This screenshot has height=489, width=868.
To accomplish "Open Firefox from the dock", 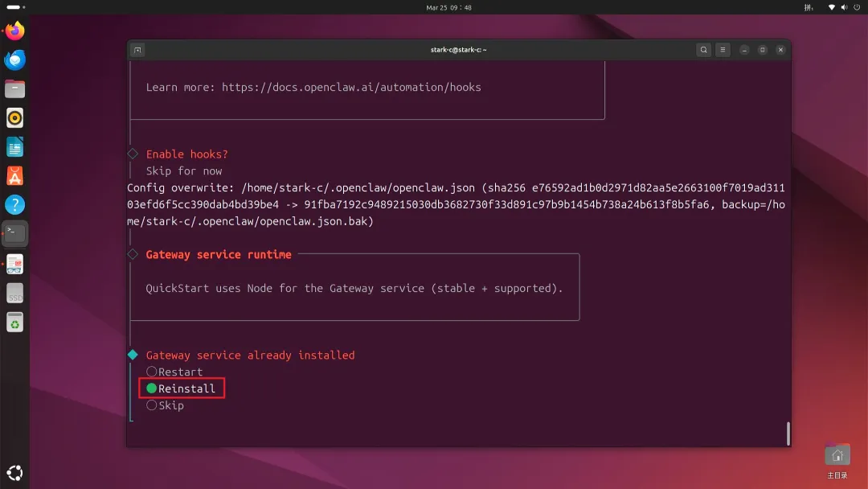I will pos(15,31).
